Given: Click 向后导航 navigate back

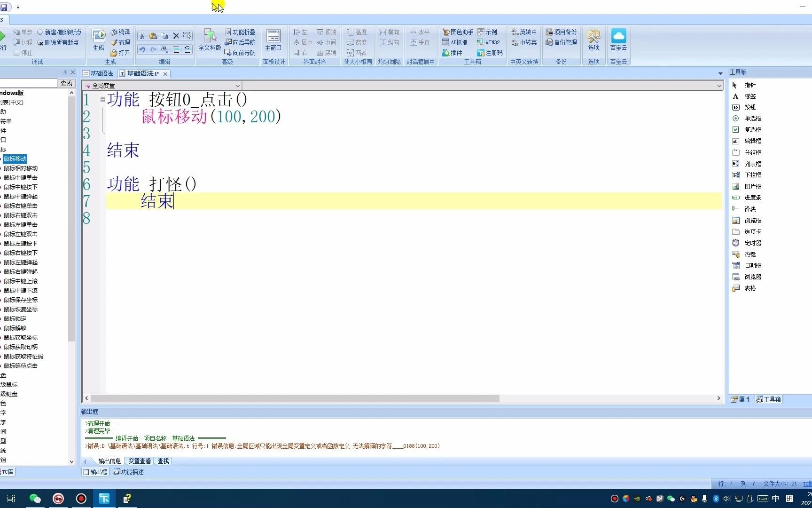Looking at the screenshot, I should click(x=240, y=42).
